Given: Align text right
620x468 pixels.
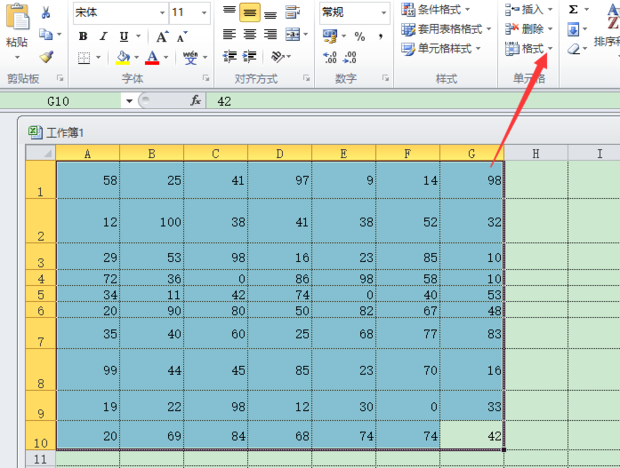Looking at the screenshot, I should point(270,35).
